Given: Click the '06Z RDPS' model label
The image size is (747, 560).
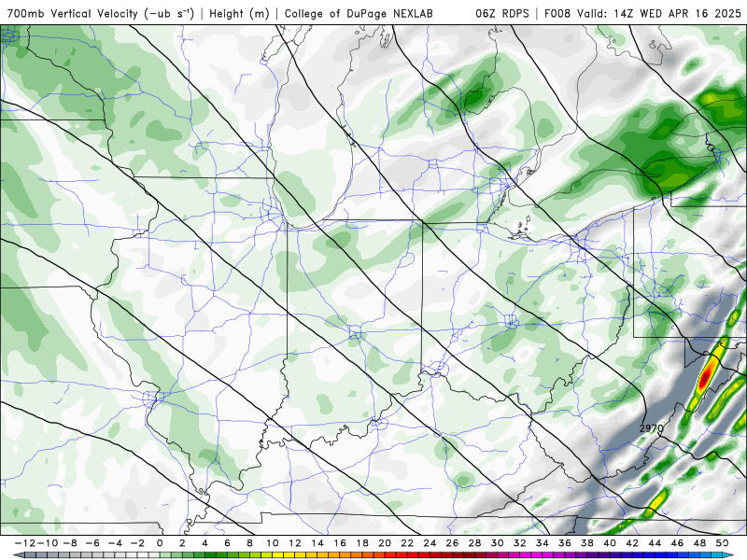Looking at the screenshot, I should coord(502,14).
